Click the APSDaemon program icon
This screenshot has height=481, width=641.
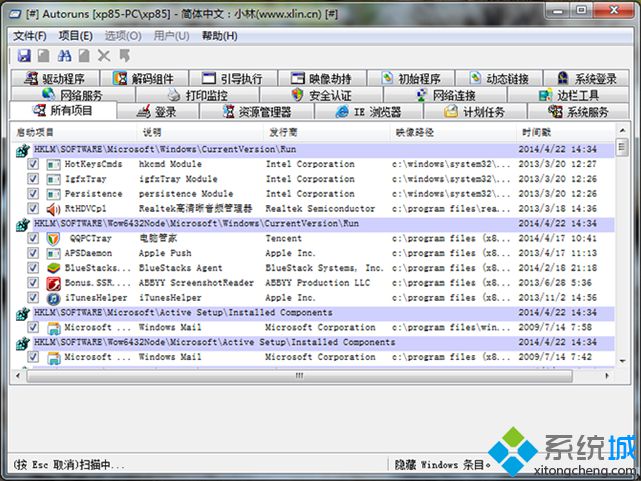53,253
